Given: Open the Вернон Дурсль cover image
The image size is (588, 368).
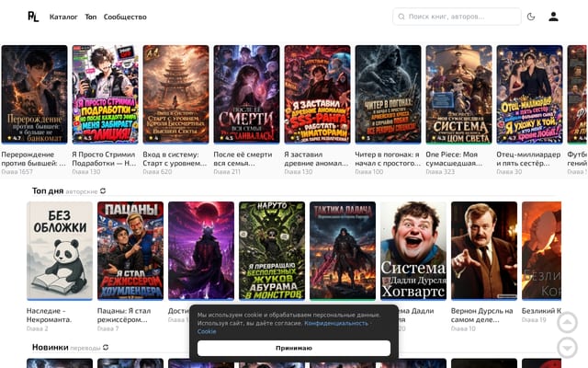Looking at the screenshot, I should pos(484,251).
